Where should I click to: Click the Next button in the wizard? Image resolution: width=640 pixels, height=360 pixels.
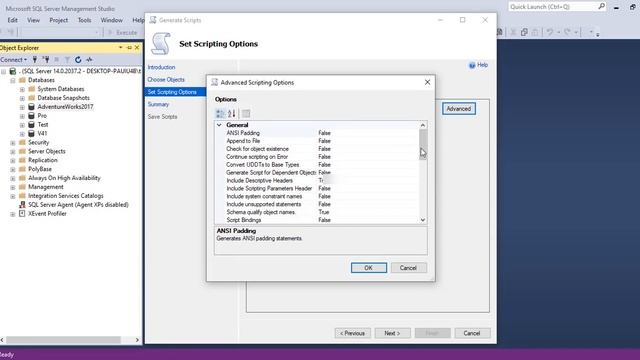click(x=392, y=333)
